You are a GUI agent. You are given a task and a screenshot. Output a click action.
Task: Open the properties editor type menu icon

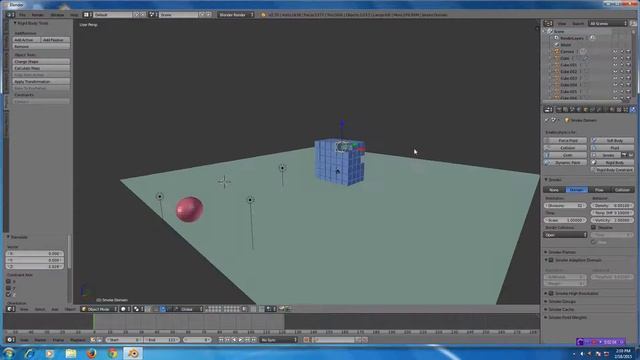pyautogui.click(x=549, y=109)
